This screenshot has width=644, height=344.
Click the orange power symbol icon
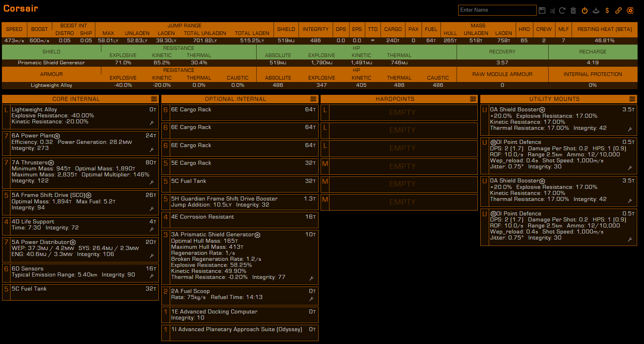(584, 10)
